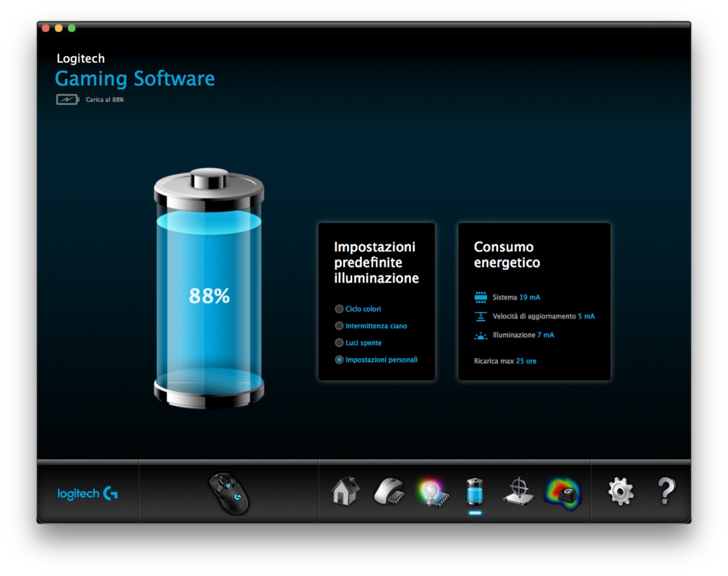Click the Sistema chip icon

pos(480,297)
